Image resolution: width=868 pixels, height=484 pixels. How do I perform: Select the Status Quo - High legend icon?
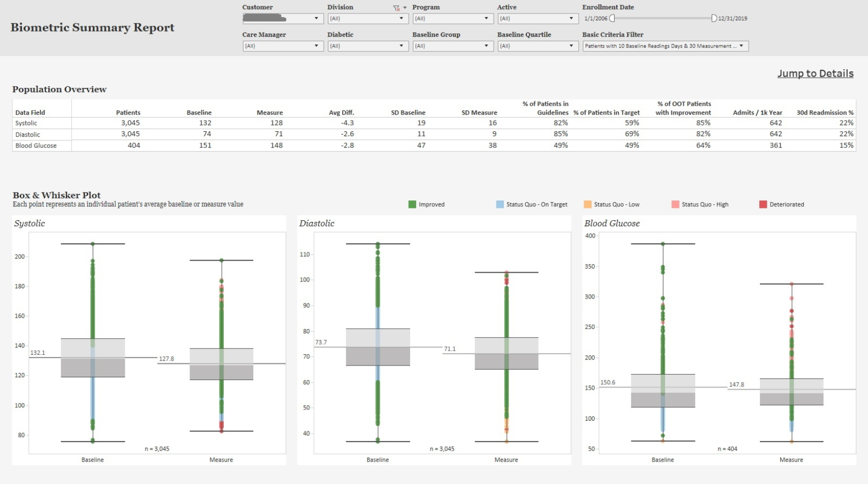(x=674, y=204)
